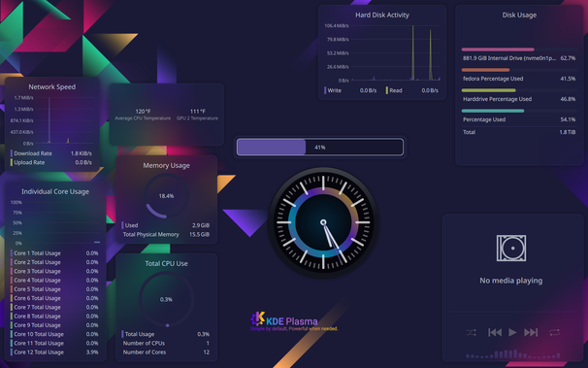Skip to next track in media widget

coord(531,332)
